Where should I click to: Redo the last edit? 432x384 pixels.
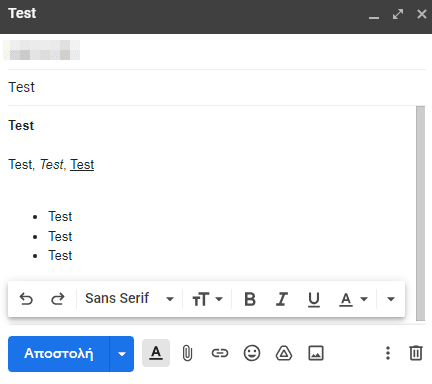(x=58, y=299)
